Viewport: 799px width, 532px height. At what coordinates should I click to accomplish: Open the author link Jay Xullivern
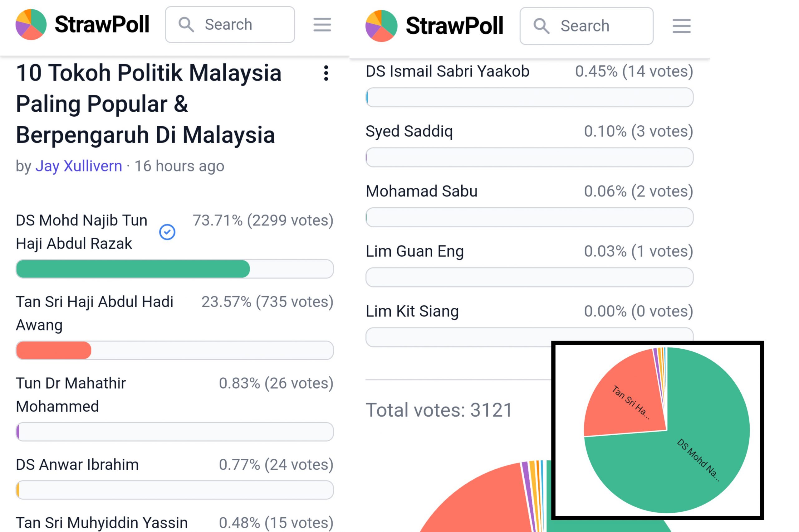79,166
